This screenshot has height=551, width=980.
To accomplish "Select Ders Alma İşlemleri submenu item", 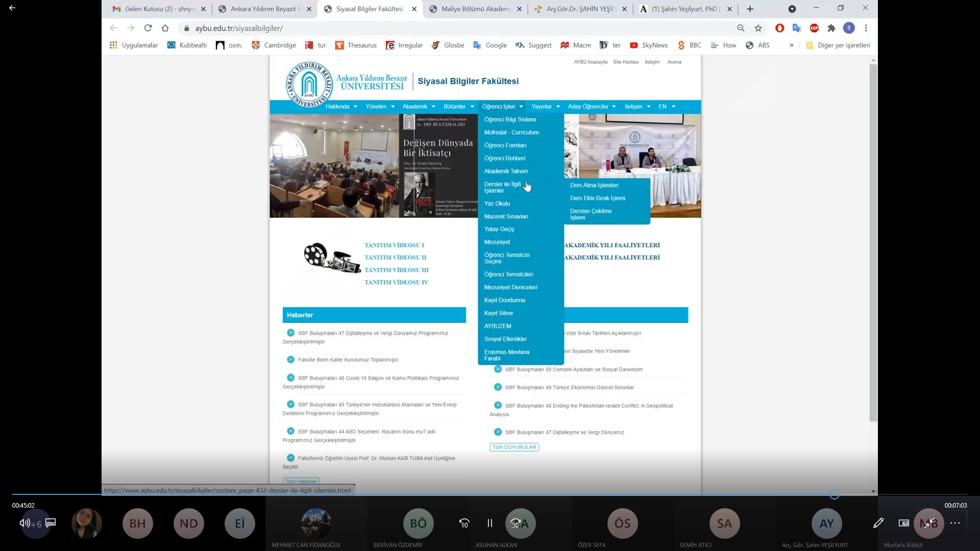I will tap(594, 185).
